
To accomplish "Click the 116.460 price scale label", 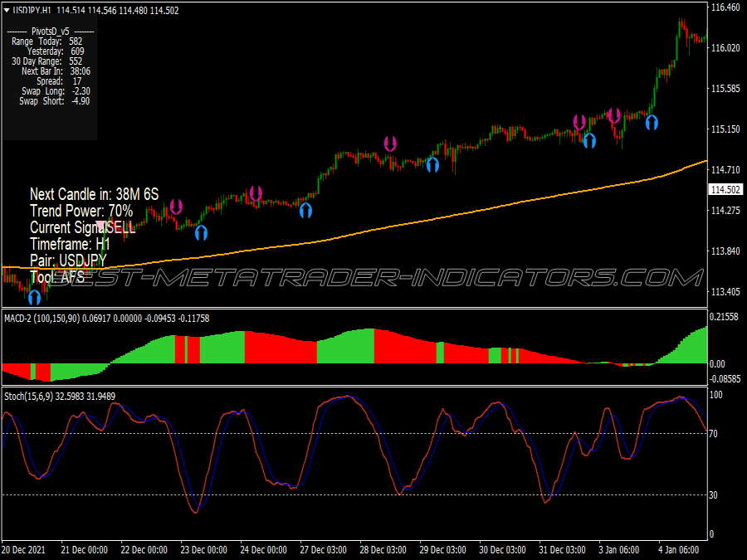I will click(x=725, y=7).
